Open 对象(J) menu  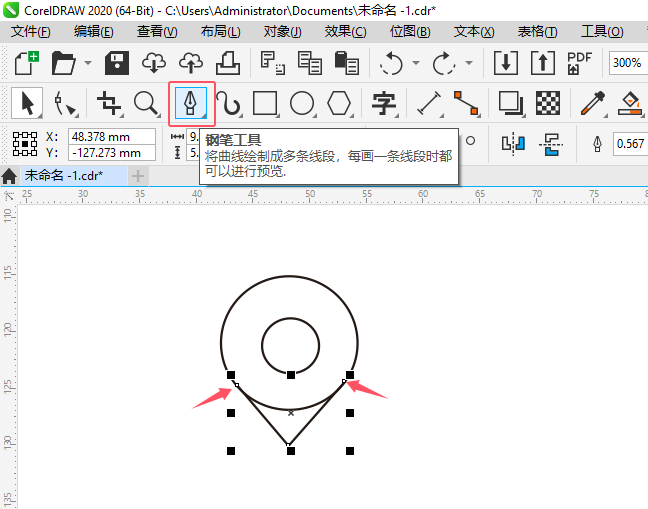point(283,31)
